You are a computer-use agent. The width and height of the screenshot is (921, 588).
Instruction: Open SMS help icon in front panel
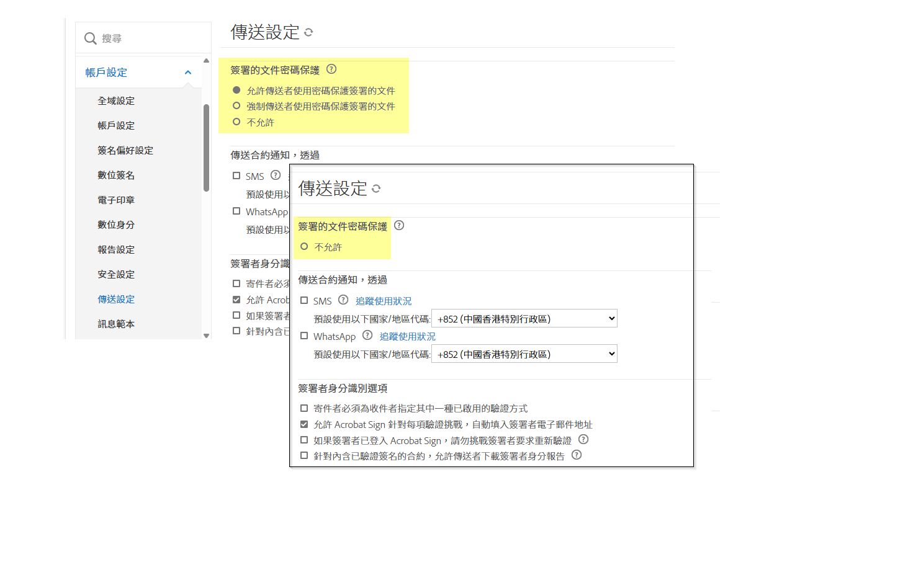coord(343,300)
